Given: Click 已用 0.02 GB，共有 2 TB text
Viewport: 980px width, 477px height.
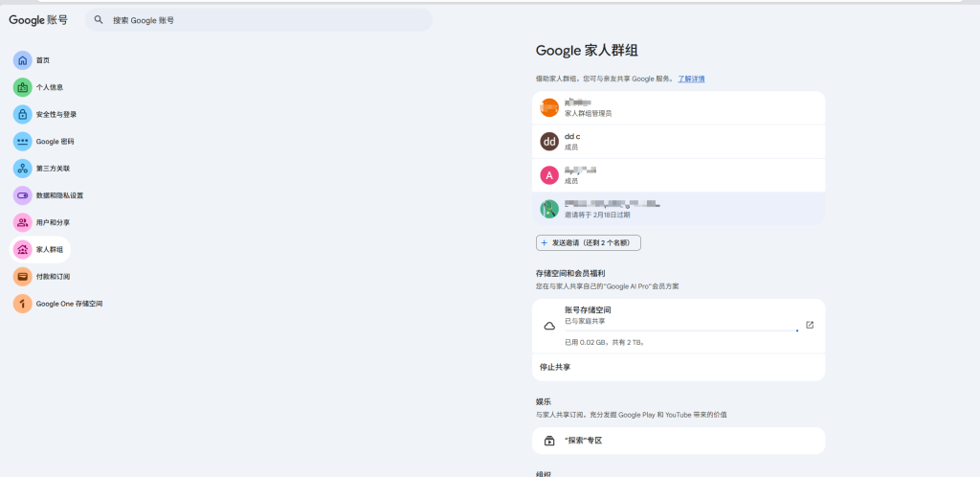Looking at the screenshot, I should pyautogui.click(x=605, y=343).
